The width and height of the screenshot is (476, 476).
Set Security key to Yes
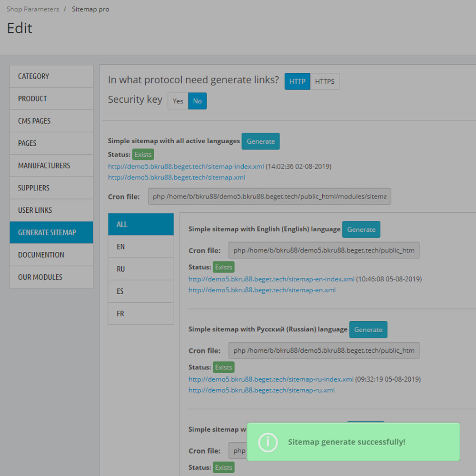178,101
